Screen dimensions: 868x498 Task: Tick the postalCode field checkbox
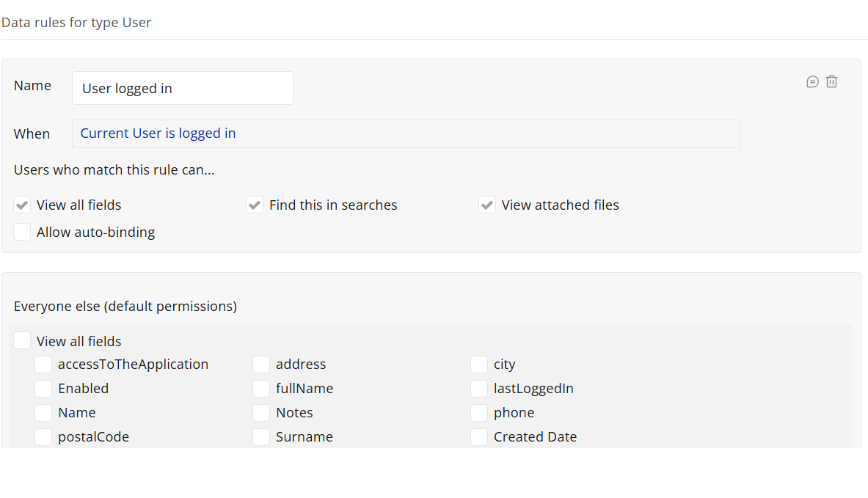(43, 437)
